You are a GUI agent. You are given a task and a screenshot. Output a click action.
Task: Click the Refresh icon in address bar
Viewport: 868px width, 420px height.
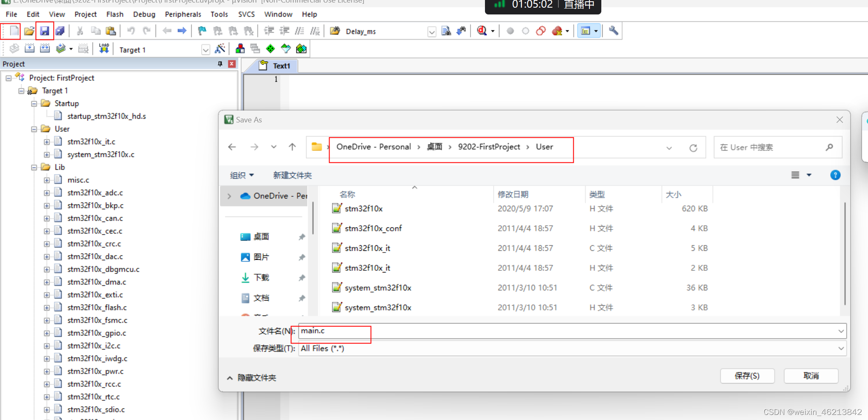click(x=693, y=148)
